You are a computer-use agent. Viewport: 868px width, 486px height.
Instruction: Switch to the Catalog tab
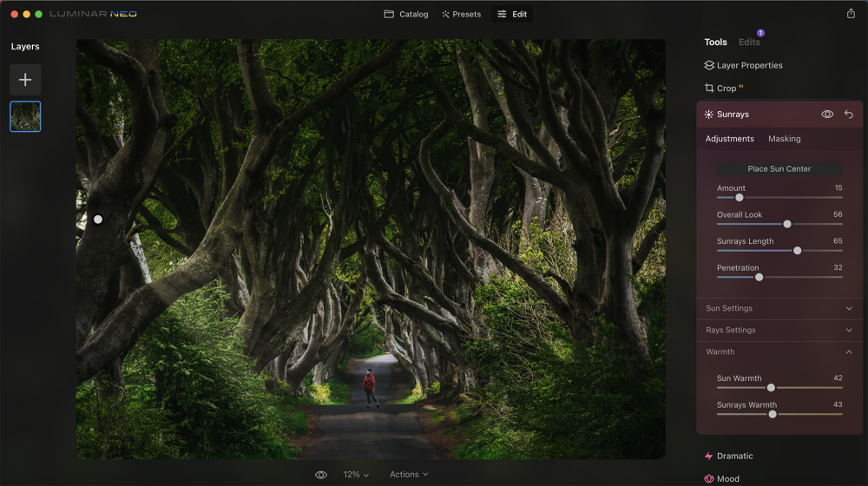pyautogui.click(x=406, y=14)
